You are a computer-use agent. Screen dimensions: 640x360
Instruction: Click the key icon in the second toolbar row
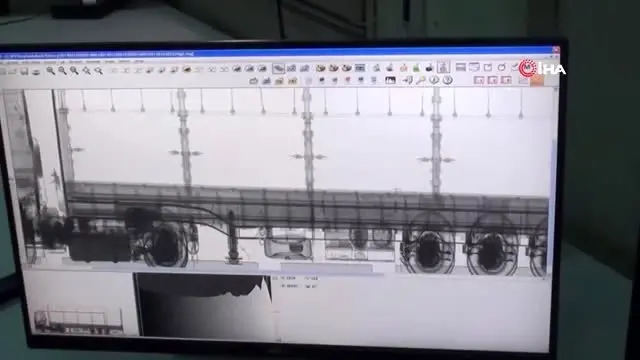421,80
